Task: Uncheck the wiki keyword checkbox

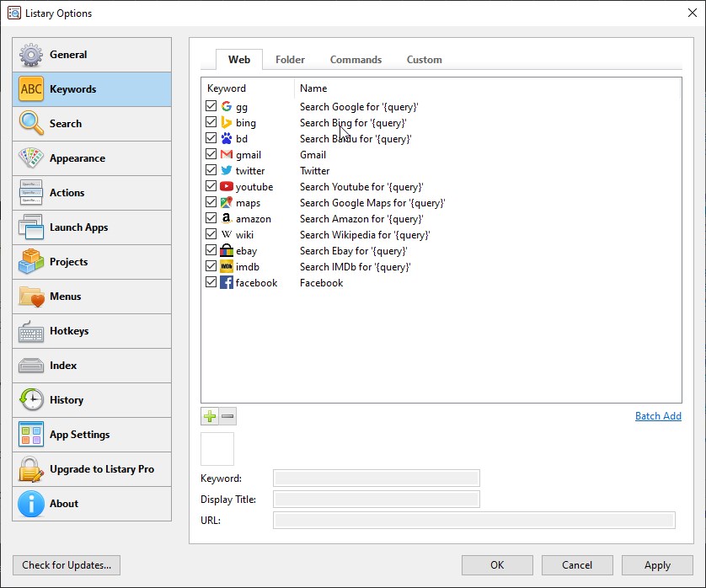Action: click(x=211, y=233)
